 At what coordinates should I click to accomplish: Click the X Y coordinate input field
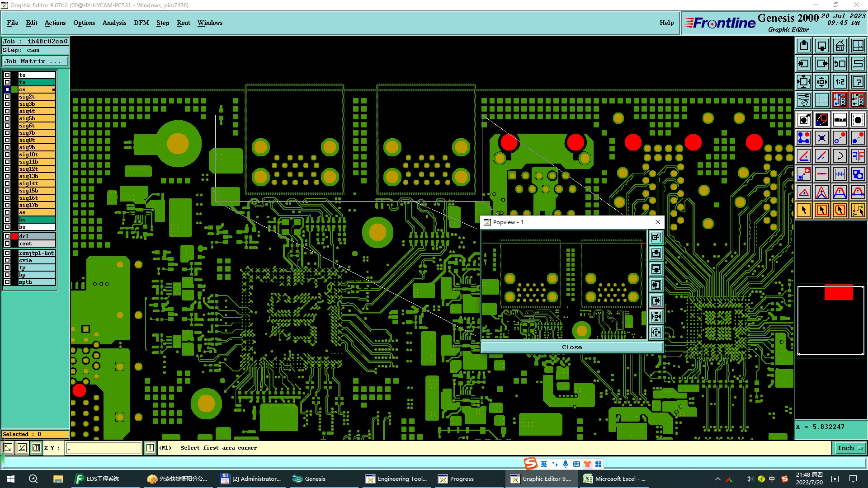[x=104, y=448]
